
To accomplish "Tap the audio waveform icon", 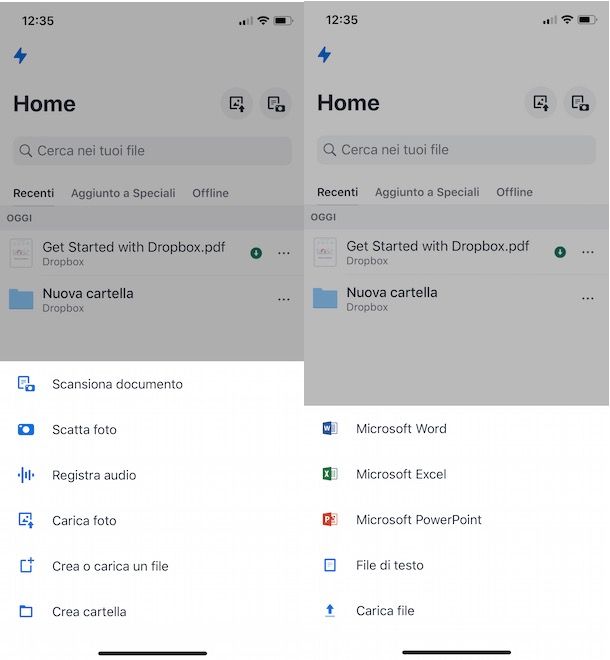I will coord(26,475).
